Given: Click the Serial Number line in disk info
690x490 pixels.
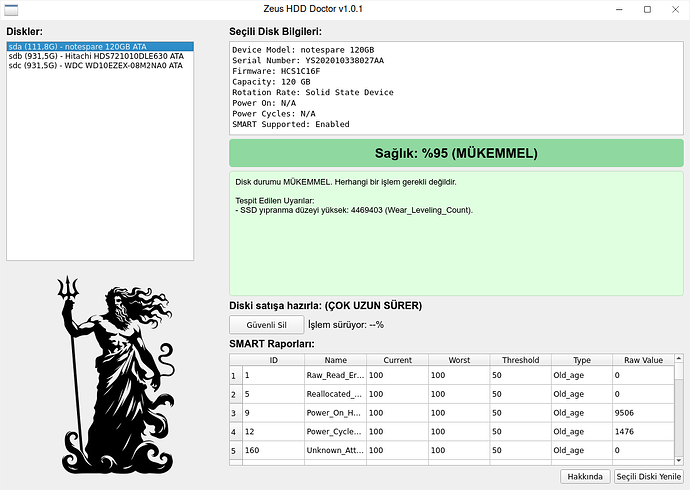Looking at the screenshot, I should 308,60.
